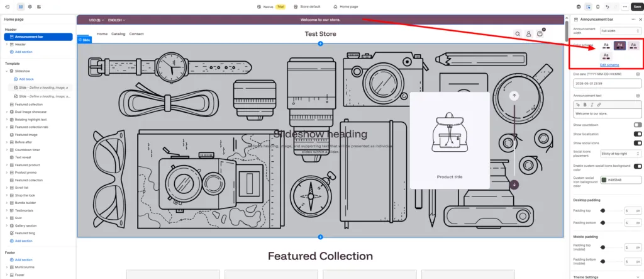Open the App embeds icon
The width and height of the screenshot is (644, 279).
point(39,7)
